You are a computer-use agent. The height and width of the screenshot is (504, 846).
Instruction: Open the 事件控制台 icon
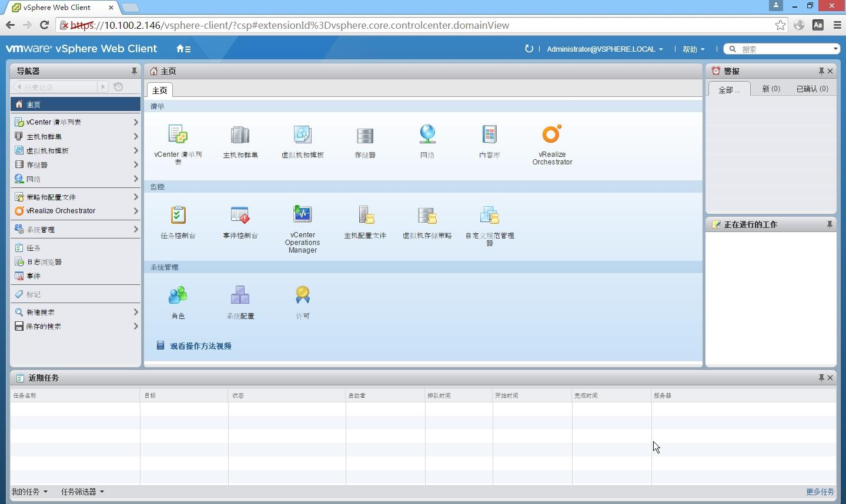coord(240,215)
